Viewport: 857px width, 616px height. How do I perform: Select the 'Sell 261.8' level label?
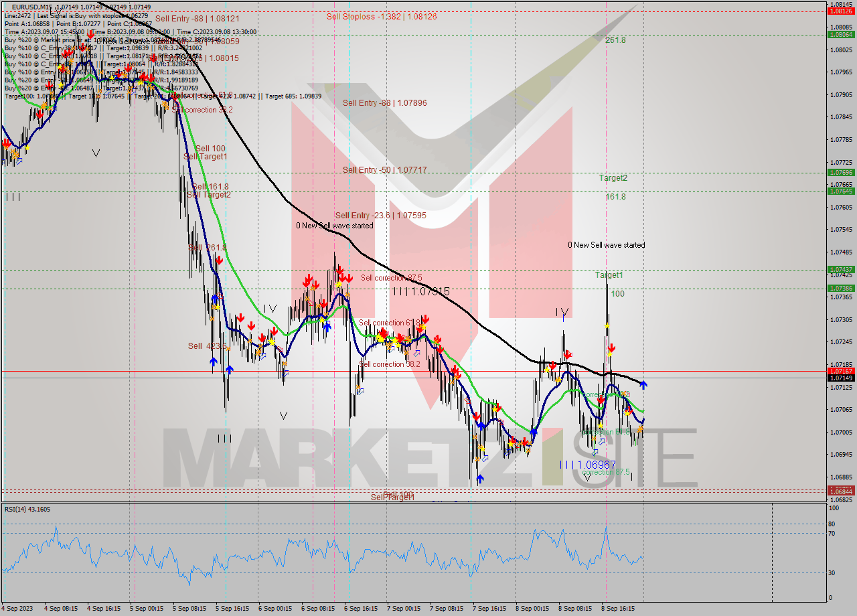(208, 248)
